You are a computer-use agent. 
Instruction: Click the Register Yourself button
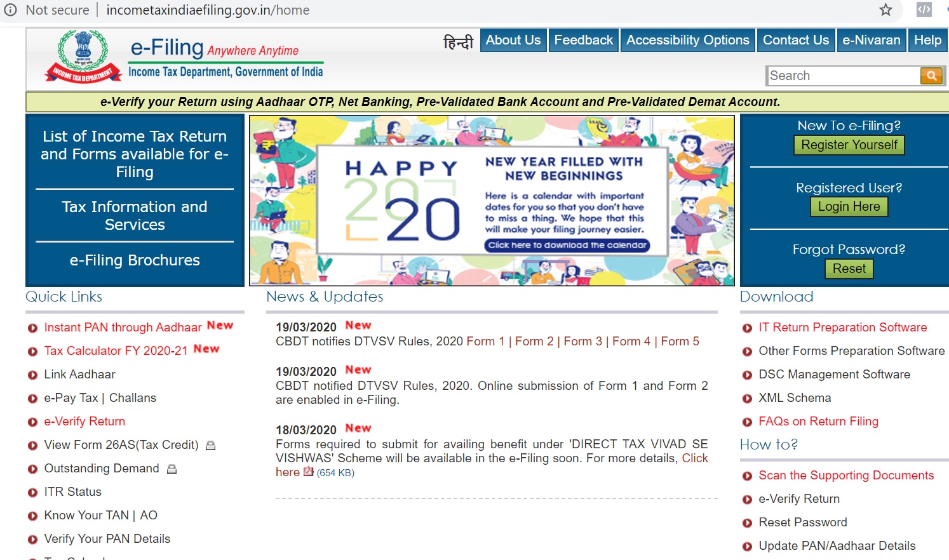point(849,145)
